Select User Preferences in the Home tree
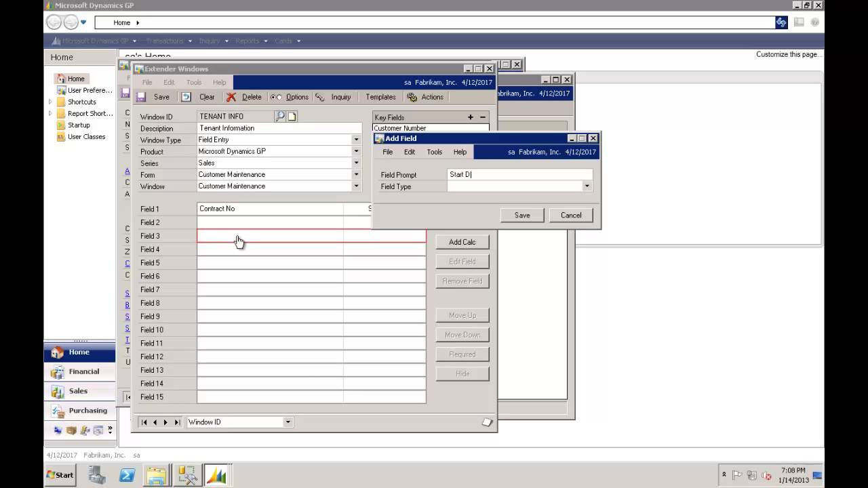Viewport: 868px width, 488px height. [90, 90]
